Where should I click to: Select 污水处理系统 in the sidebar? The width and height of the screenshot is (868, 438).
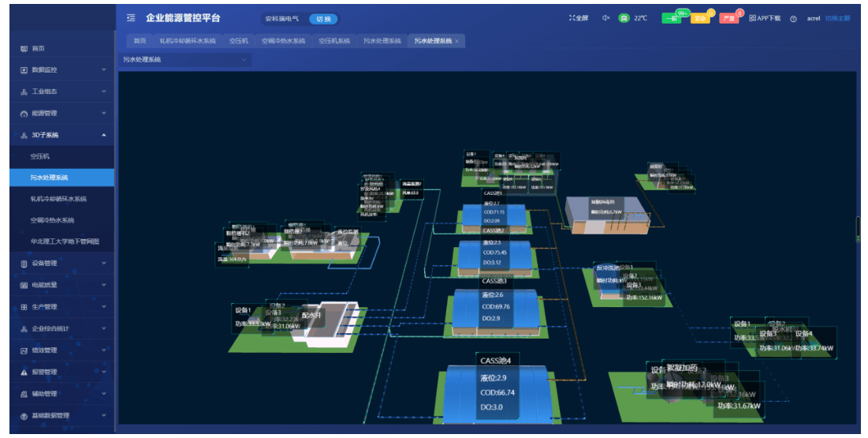(62, 178)
